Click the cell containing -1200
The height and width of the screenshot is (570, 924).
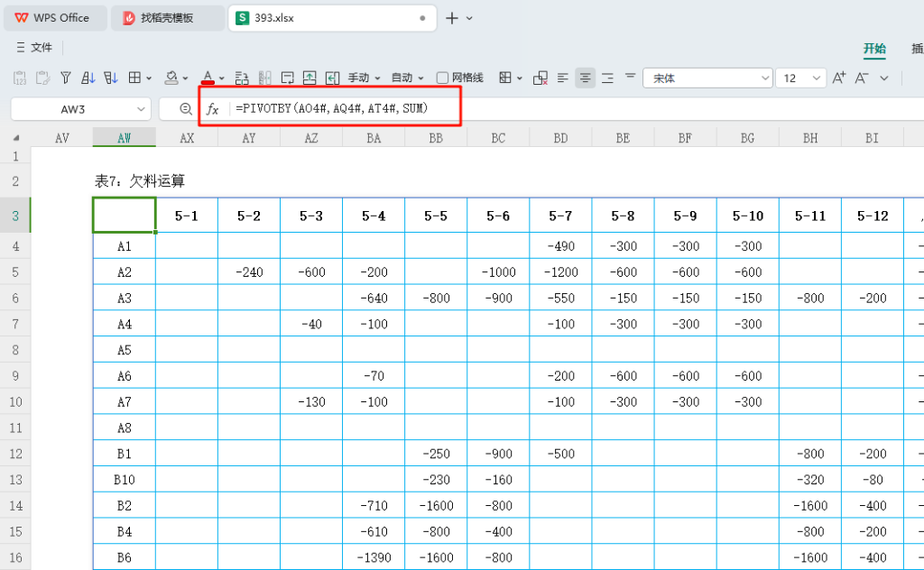click(560, 272)
